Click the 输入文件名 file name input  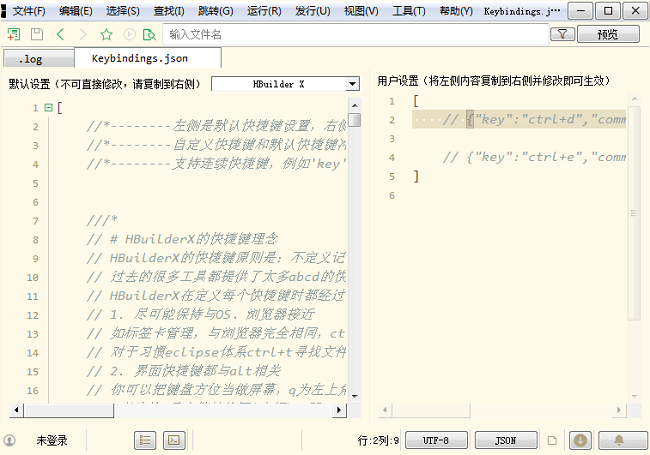[x=356, y=34]
